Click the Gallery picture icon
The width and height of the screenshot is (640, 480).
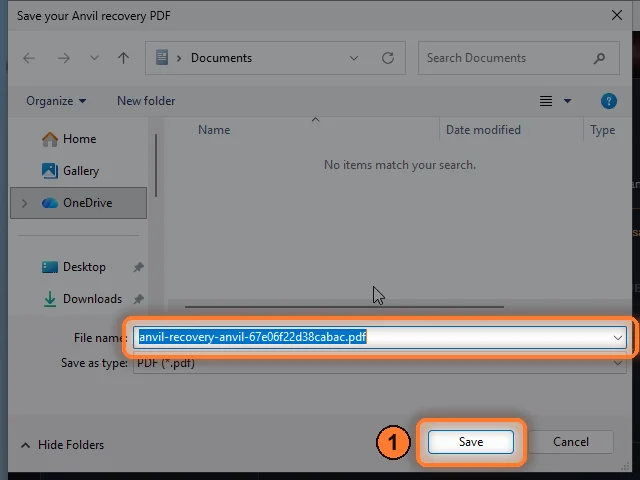[50, 171]
